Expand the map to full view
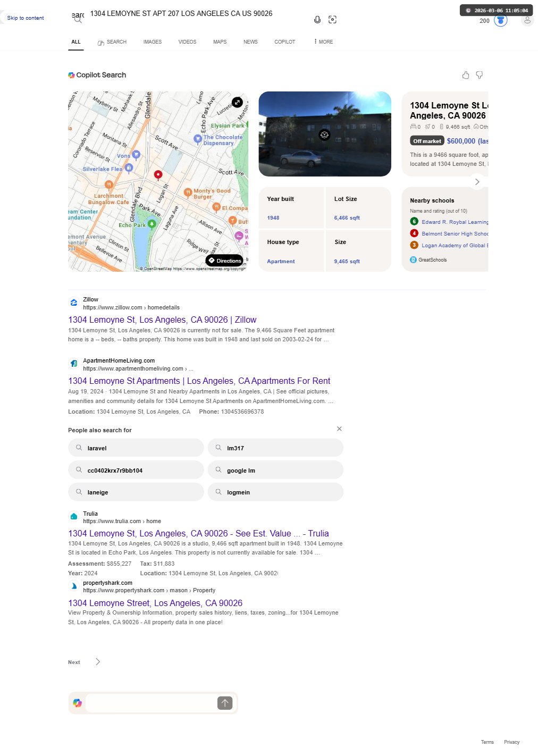The image size is (538, 756). tap(238, 102)
